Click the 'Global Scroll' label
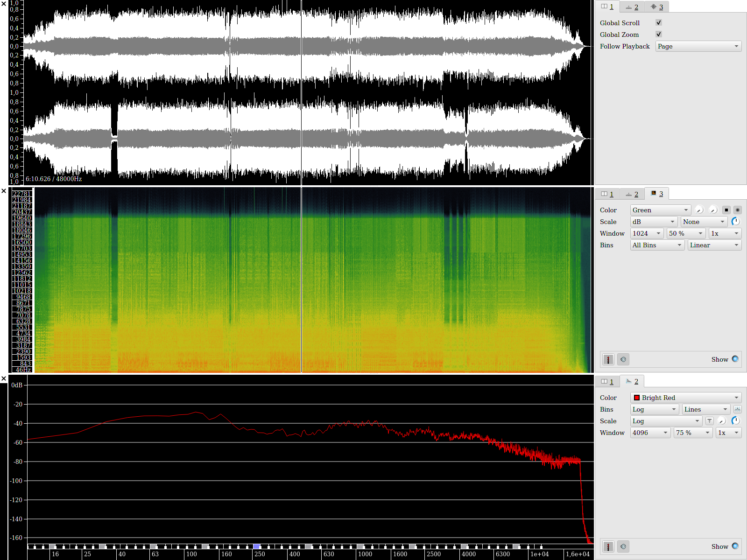This screenshot has width=747, height=560. click(620, 23)
